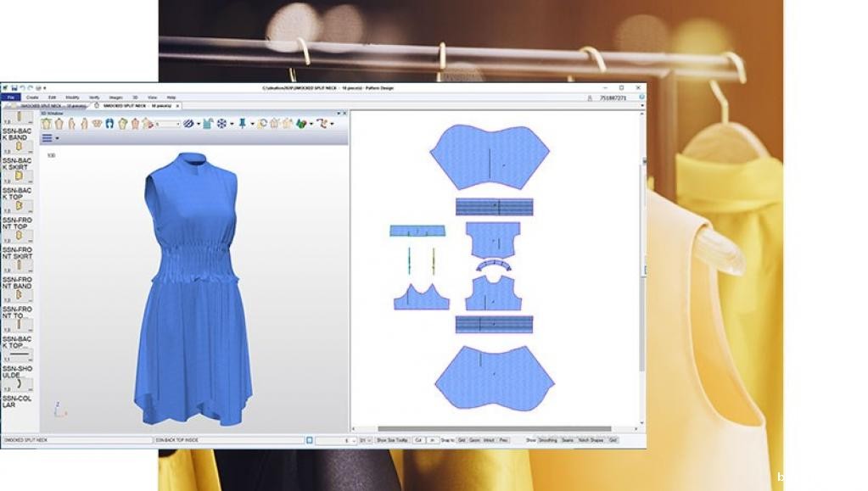
Task: Open the Verify menu
Action: 94,98
